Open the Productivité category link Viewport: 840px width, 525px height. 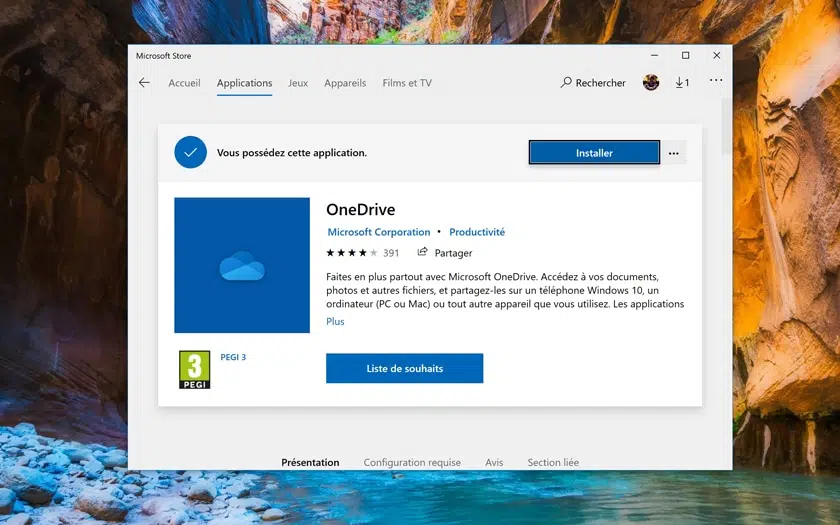(477, 232)
